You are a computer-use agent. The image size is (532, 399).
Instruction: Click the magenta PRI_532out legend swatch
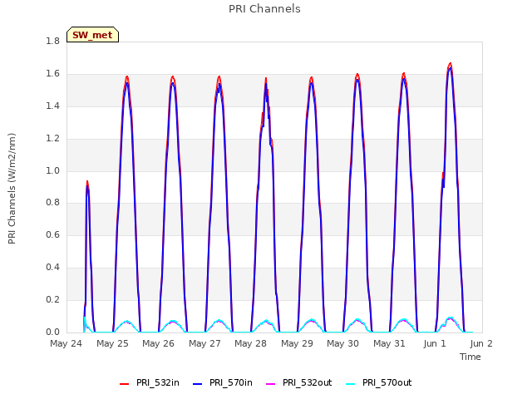coord(271,383)
